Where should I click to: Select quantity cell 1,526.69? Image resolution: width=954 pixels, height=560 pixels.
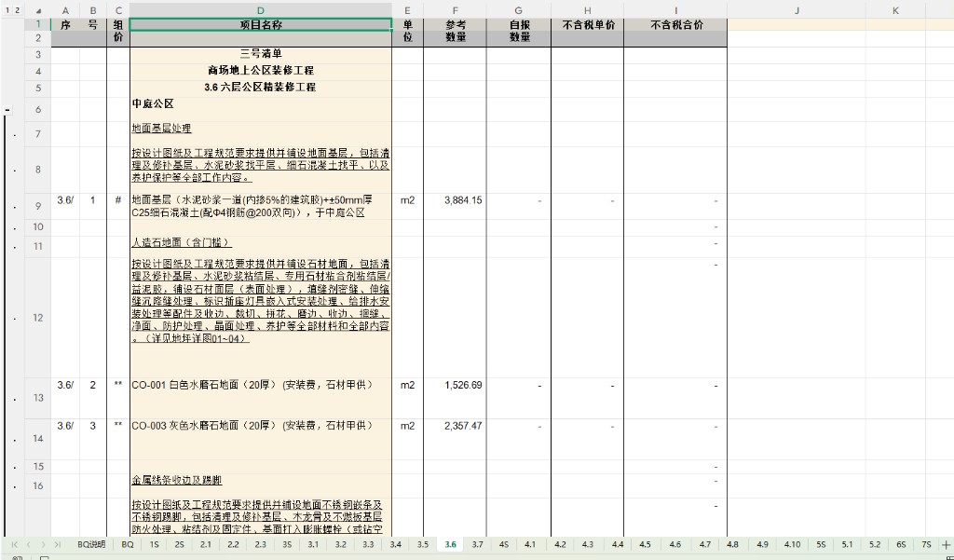click(x=455, y=398)
